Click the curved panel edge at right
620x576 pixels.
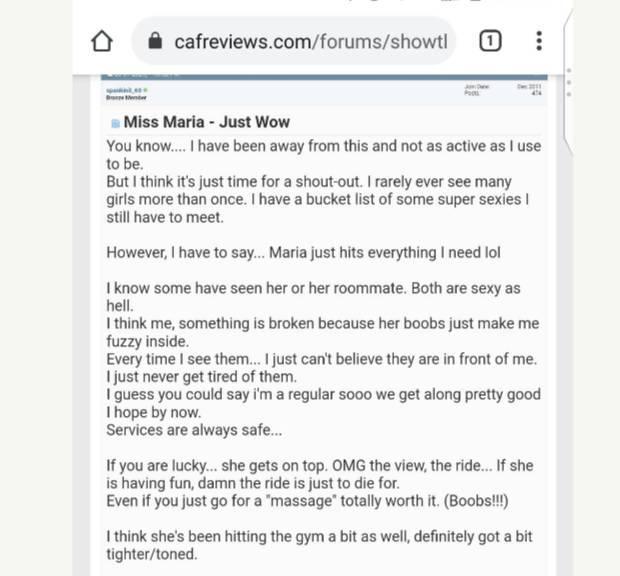[568, 83]
